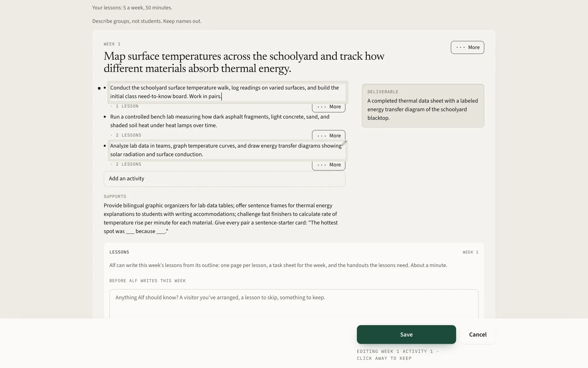Click the week title heading text
The width and height of the screenshot is (588, 368).
(x=244, y=62)
